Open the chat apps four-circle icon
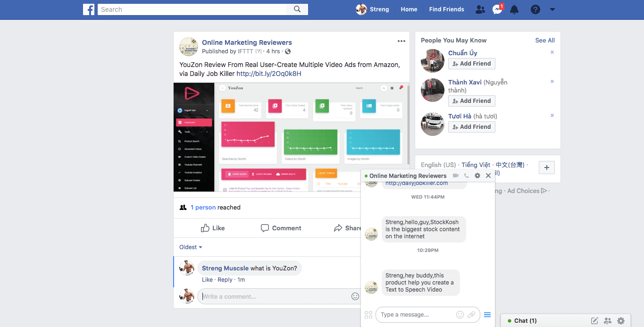 coord(368,315)
